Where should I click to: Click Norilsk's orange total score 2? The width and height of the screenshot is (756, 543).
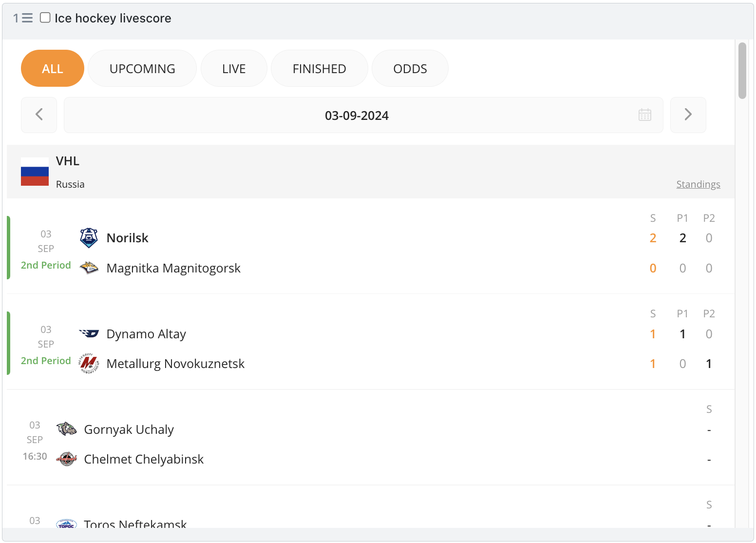pos(653,238)
